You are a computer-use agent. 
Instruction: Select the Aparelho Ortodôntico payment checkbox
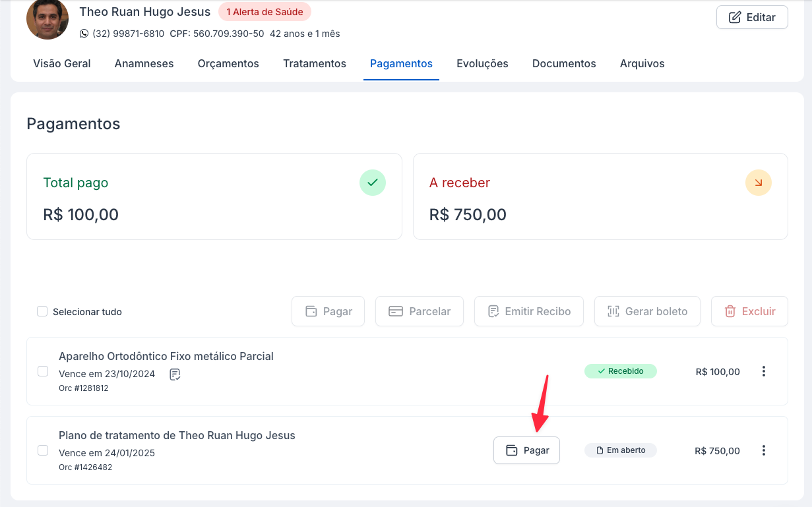(43, 371)
